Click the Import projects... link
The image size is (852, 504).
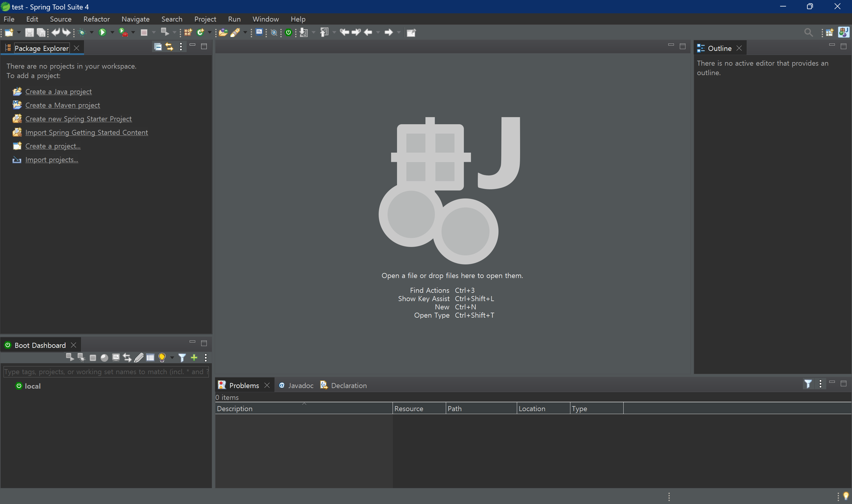pos(51,160)
